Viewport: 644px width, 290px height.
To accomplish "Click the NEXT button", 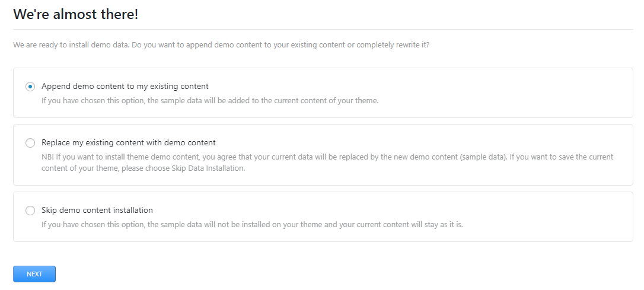I will tap(34, 274).
